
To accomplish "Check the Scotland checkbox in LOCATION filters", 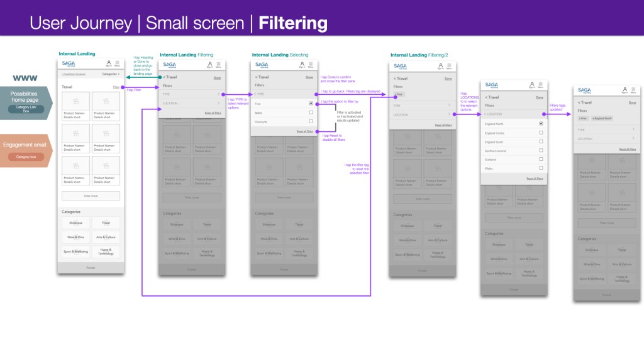I will 541,159.
